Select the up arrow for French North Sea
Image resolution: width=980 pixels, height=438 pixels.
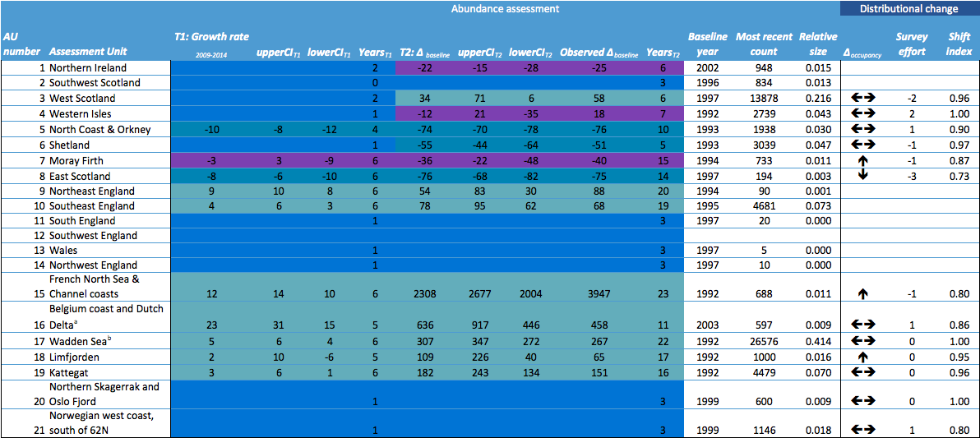(864, 293)
